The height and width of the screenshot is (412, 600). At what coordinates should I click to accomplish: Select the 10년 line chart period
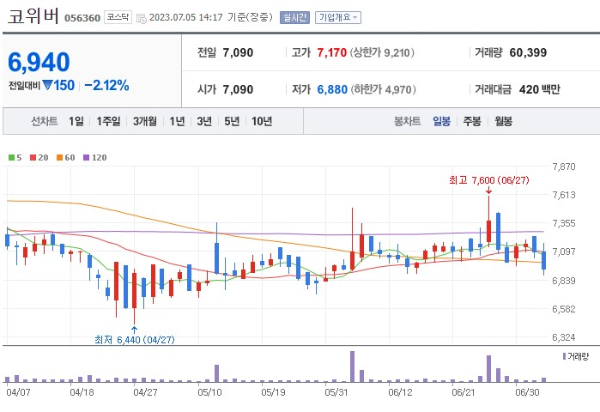pos(262,121)
